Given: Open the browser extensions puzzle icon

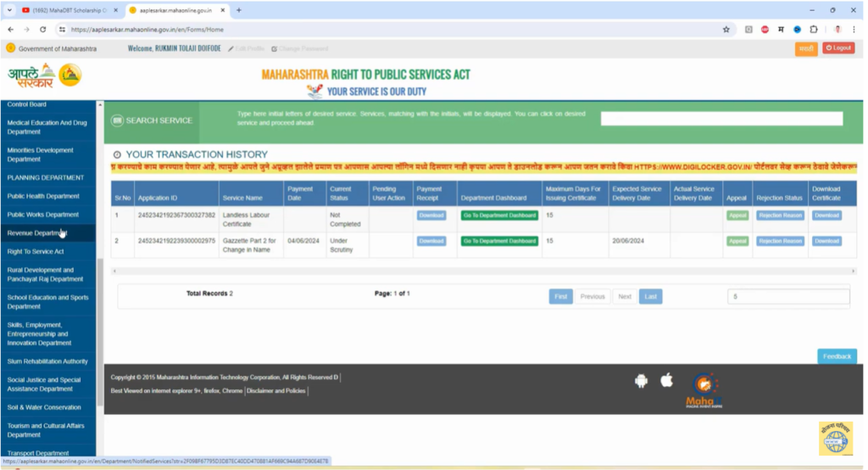Looking at the screenshot, I should click(814, 29).
